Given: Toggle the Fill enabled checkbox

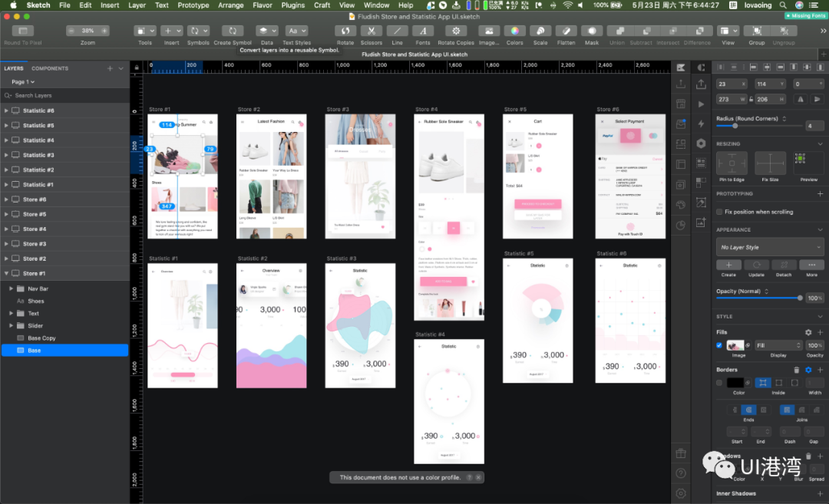Looking at the screenshot, I should click(719, 345).
